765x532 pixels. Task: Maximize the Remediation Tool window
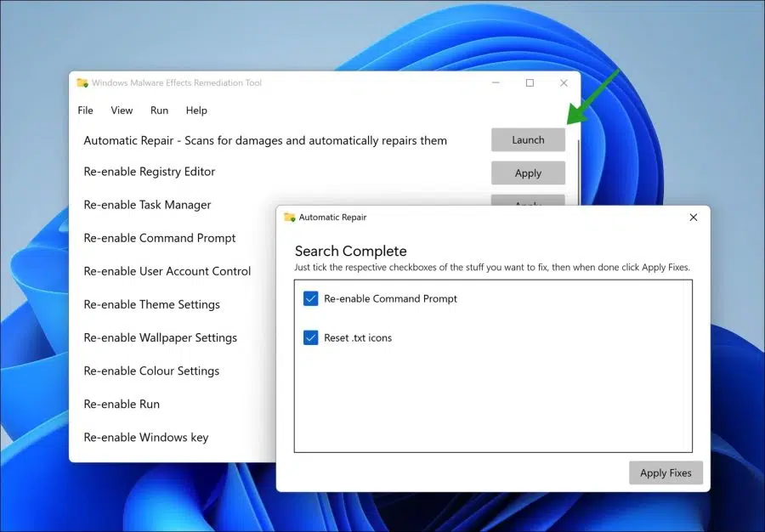click(530, 83)
